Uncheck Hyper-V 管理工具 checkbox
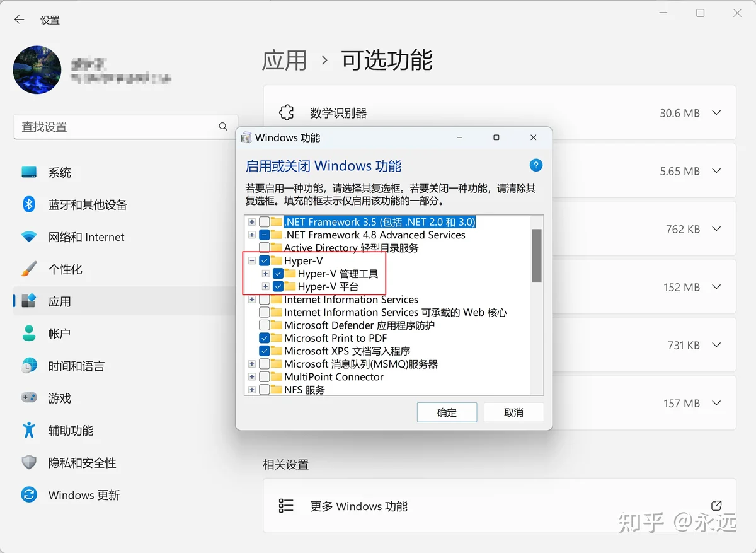 (x=278, y=274)
